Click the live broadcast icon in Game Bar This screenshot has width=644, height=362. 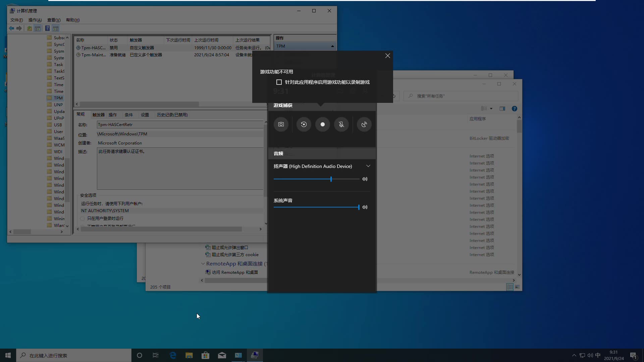364,124
